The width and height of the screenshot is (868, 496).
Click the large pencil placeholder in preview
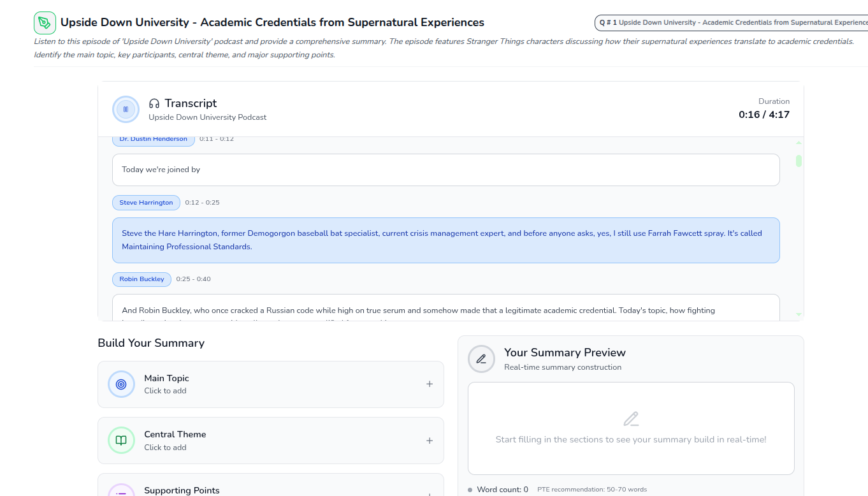[631, 419]
